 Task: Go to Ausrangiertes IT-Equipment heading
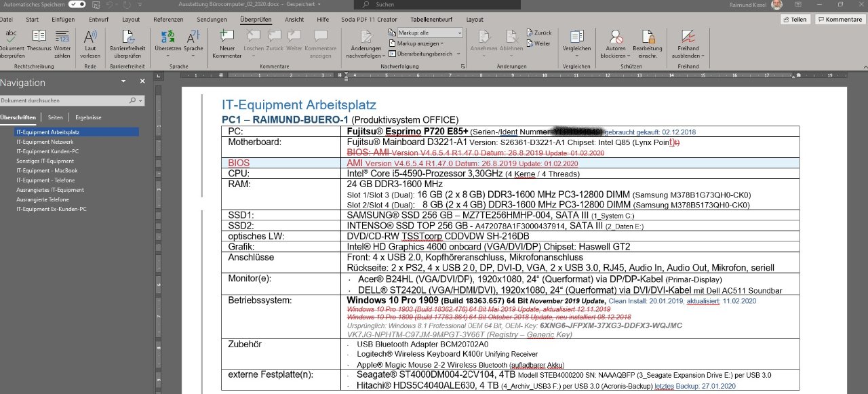50,190
